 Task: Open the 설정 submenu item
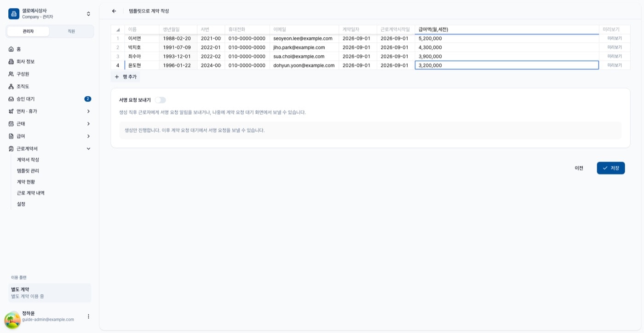[x=21, y=204]
